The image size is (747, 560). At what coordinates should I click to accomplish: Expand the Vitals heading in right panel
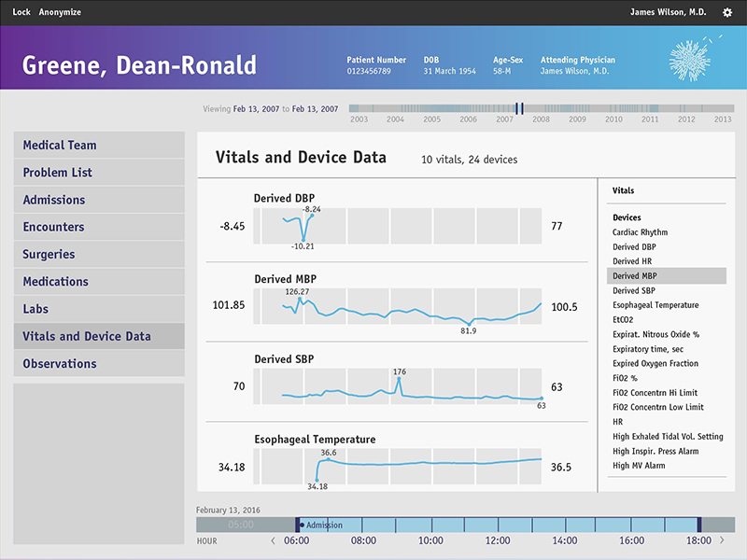623,190
